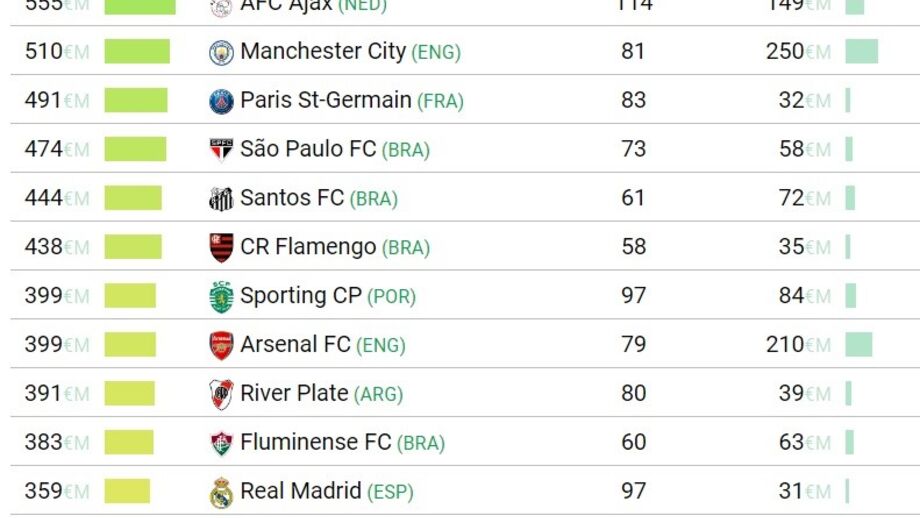Click the Sporting CP crest icon
Image resolution: width=920 pixels, height=518 pixels.
pos(221,296)
